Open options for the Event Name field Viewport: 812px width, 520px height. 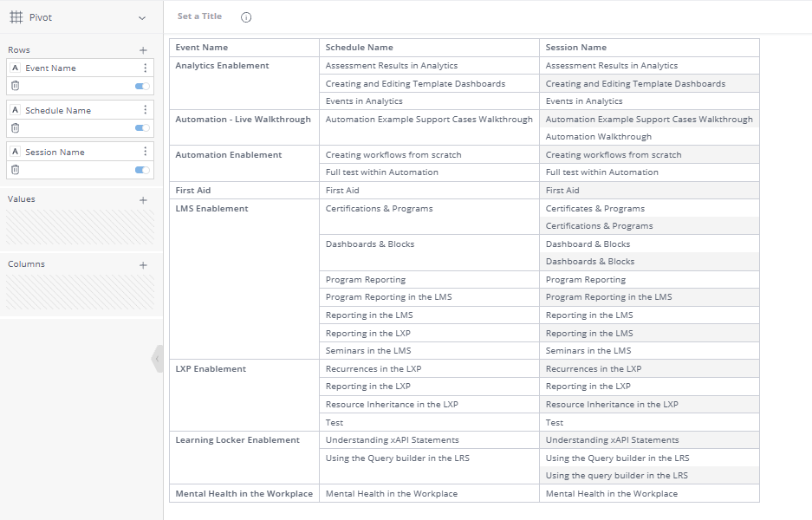tap(144, 68)
